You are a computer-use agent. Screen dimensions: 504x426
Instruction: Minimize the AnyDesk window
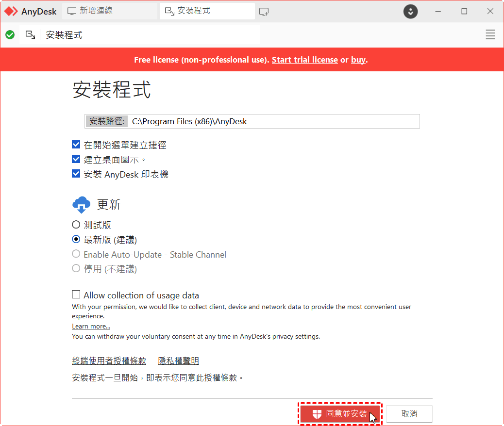pyautogui.click(x=438, y=12)
